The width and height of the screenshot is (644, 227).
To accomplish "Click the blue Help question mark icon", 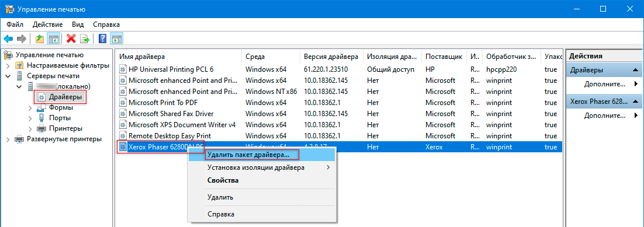I will tap(103, 39).
